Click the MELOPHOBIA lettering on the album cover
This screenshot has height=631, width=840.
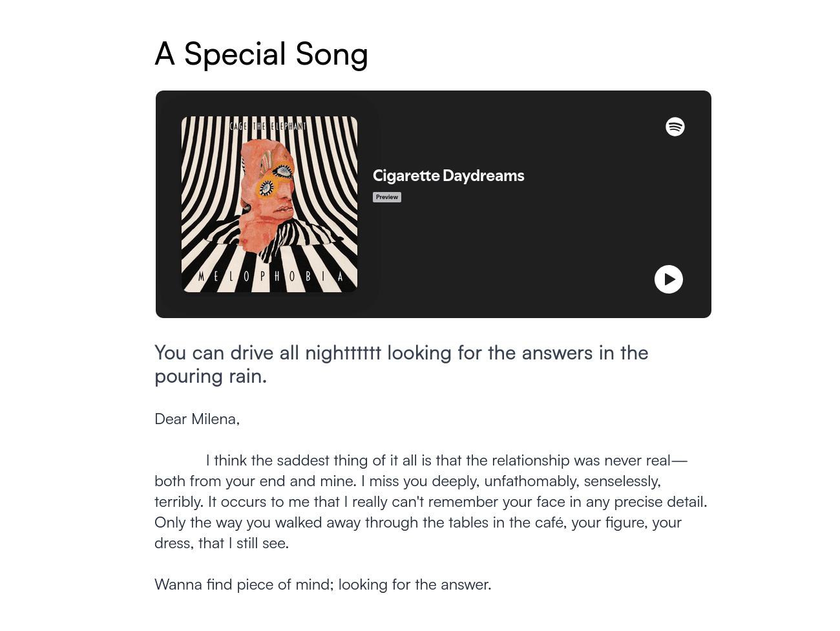pyautogui.click(x=269, y=277)
